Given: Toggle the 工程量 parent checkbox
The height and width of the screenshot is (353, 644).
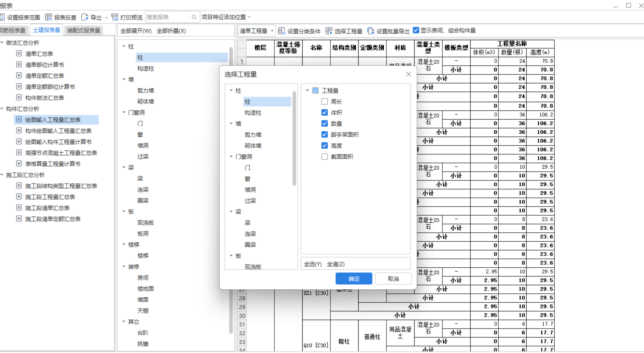Looking at the screenshot, I should (315, 91).
